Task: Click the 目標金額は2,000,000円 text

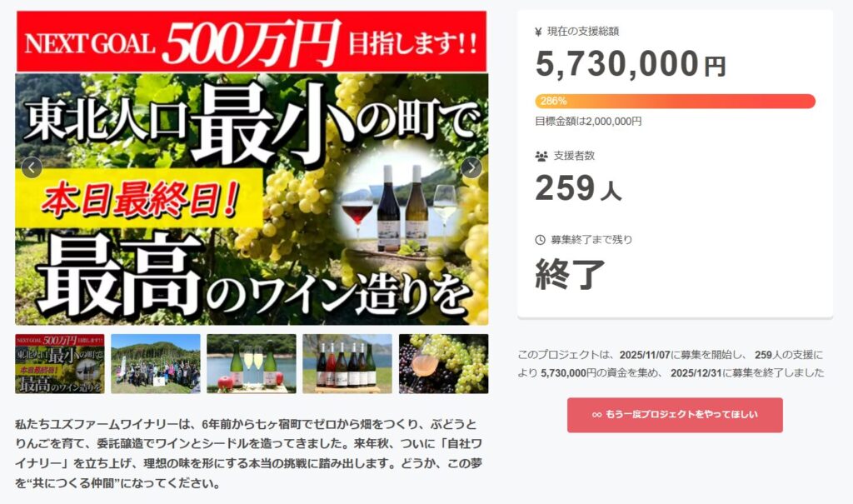Action: pyautogui.click(x=588, y=122)
